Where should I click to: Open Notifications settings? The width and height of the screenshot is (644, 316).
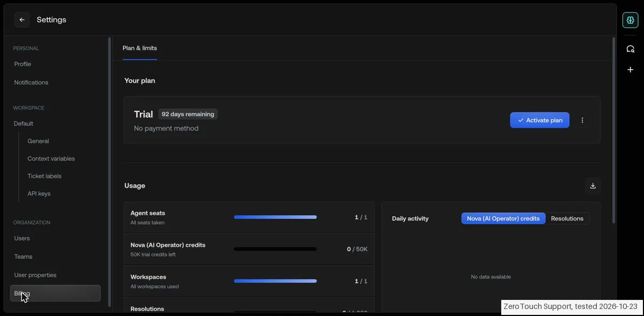(31, 82)
